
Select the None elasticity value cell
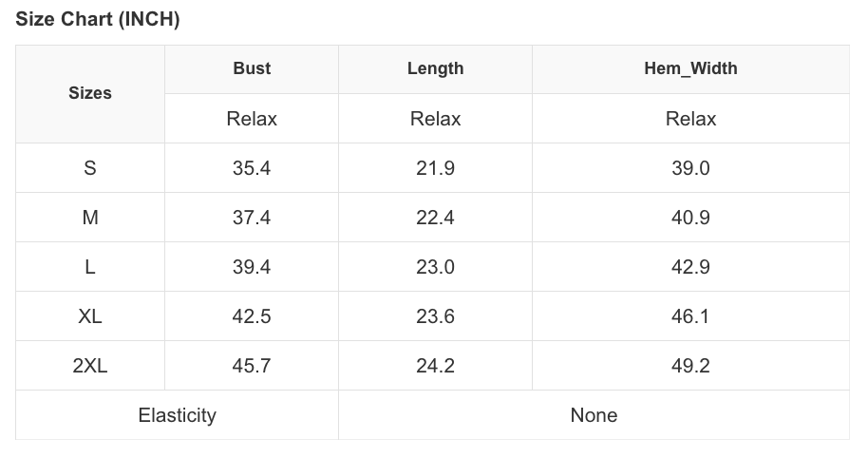[x=594, y=415]
